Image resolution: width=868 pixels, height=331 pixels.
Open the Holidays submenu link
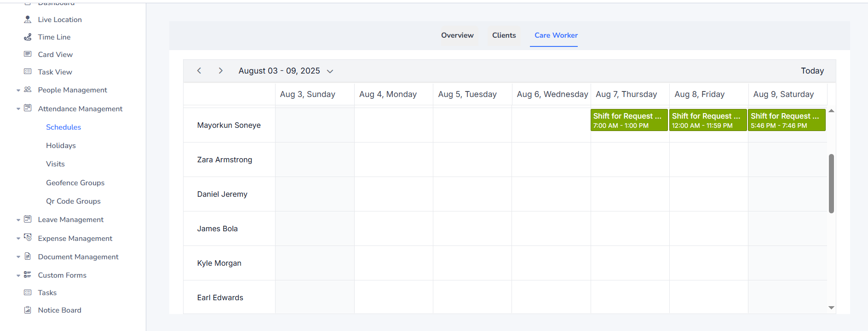[61, 146]
